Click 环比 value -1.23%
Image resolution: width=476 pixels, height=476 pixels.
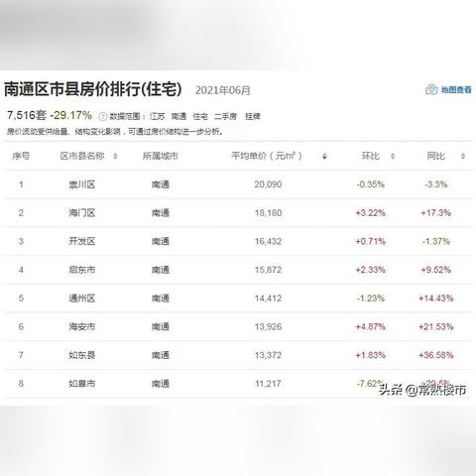click(x=371, y=298)
